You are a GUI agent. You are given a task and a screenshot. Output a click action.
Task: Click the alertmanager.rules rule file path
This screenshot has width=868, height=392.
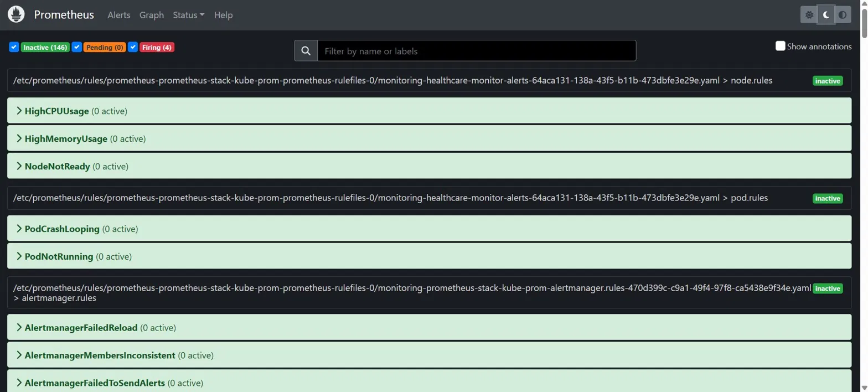point(412,293)
